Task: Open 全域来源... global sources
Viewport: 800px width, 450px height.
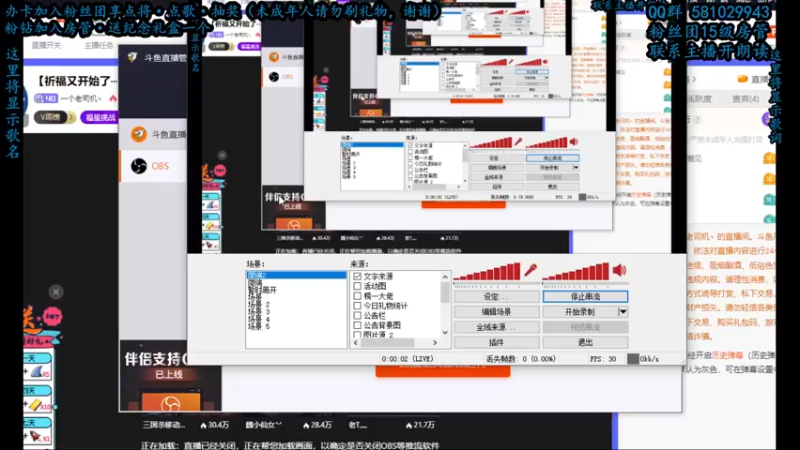Action: pos(496,327)
